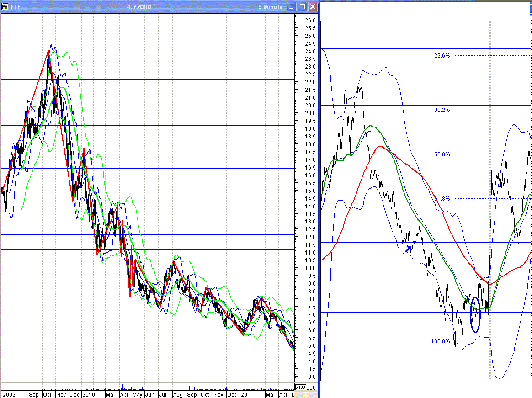The height and width of the screenshot is (398, 532).
Task: Click the 4.72000 last price in title bar
Action: click(x=140, y=7)
